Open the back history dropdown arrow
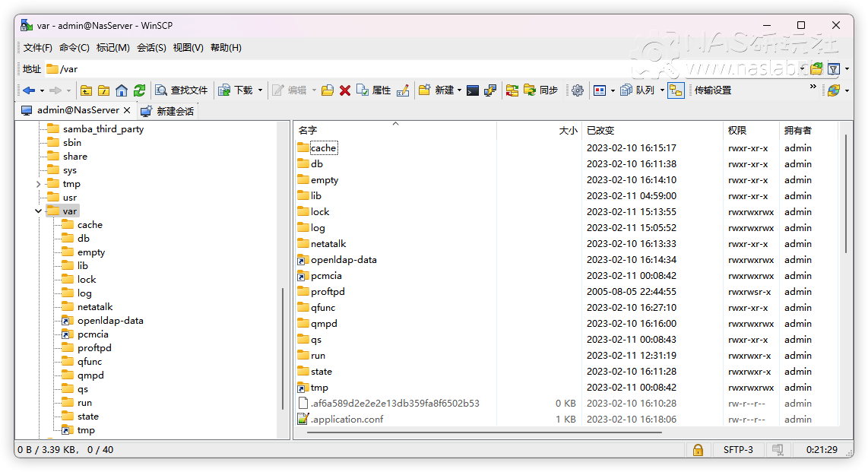 pyautogui.click(x=42, y=90)
